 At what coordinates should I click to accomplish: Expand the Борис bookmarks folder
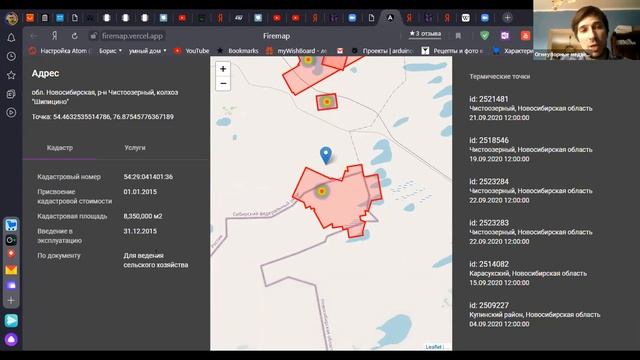[110, 51]
